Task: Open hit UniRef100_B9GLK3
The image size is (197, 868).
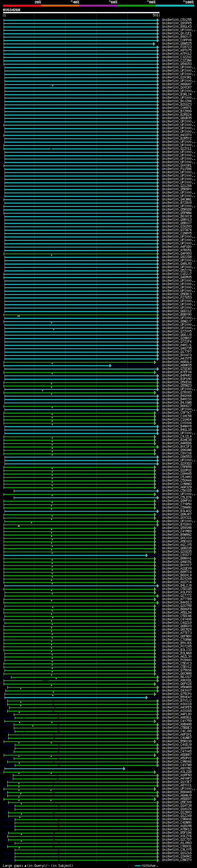Action: (x=177, y=26)
